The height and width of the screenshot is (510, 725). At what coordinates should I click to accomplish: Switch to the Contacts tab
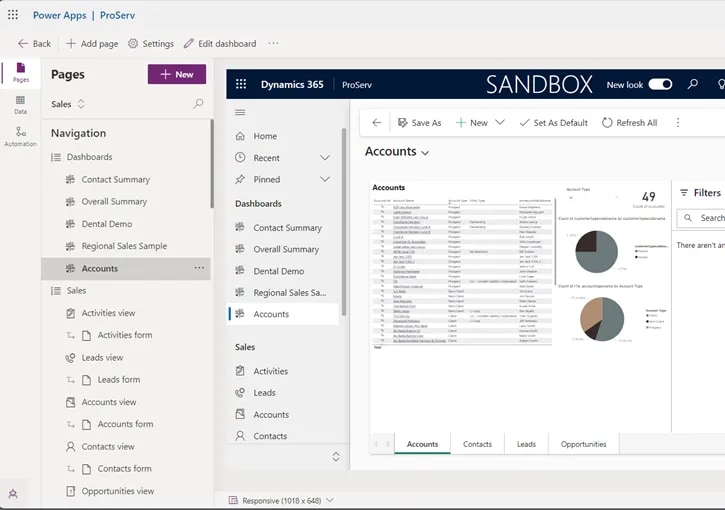[477, 444]
